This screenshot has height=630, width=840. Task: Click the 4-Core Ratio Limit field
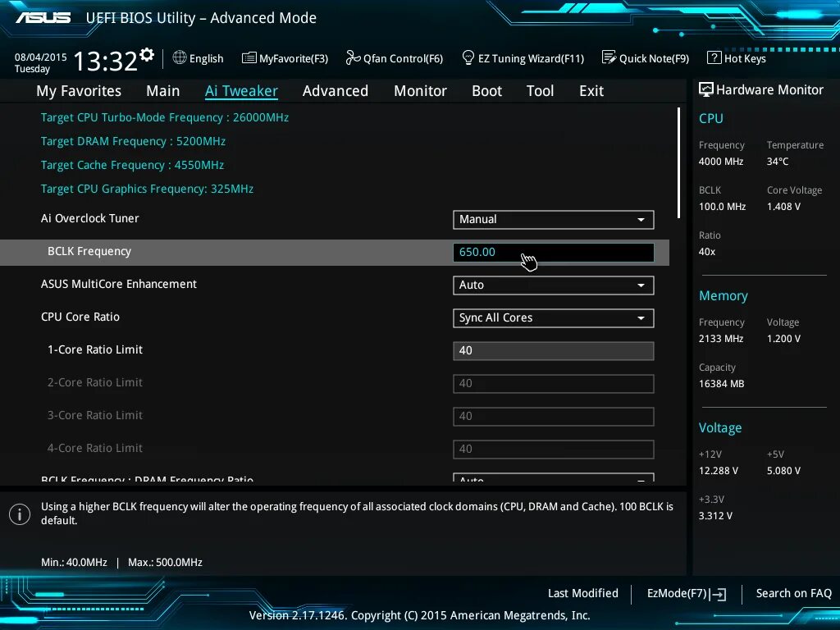[x=554, y=449]
